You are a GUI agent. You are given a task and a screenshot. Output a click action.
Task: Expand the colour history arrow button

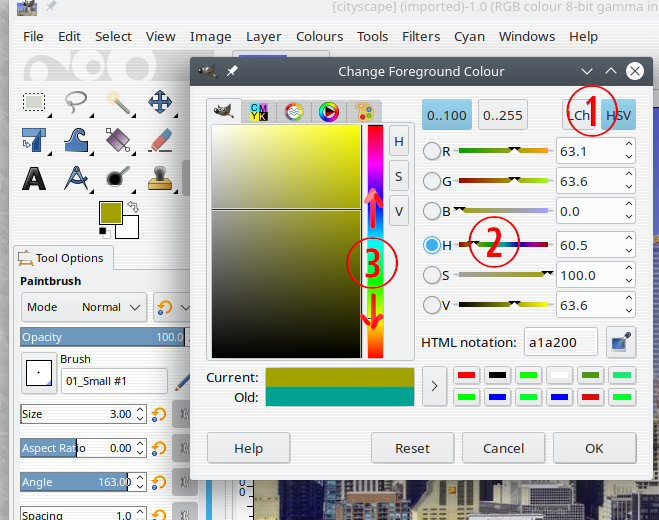click(433, 386)
